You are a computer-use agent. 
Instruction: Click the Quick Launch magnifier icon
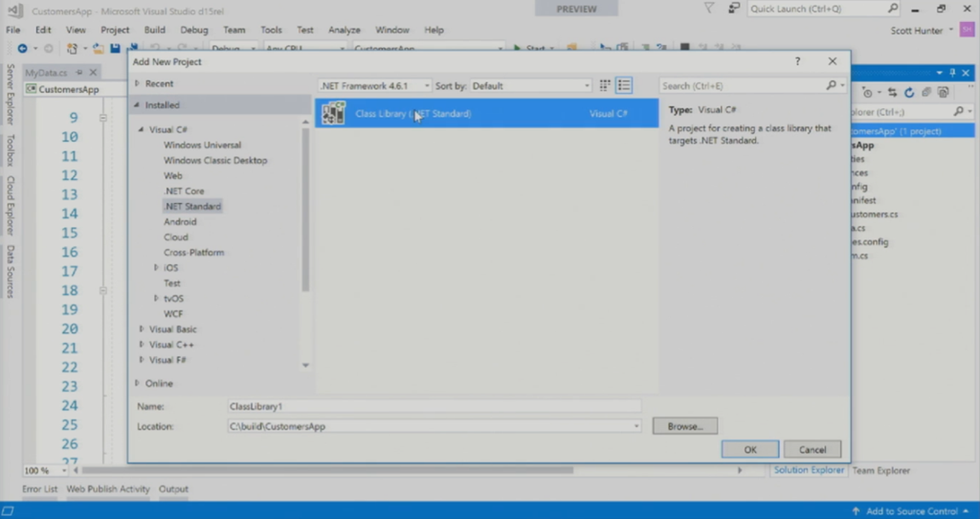pyautogui.click(x=893, y=9)
